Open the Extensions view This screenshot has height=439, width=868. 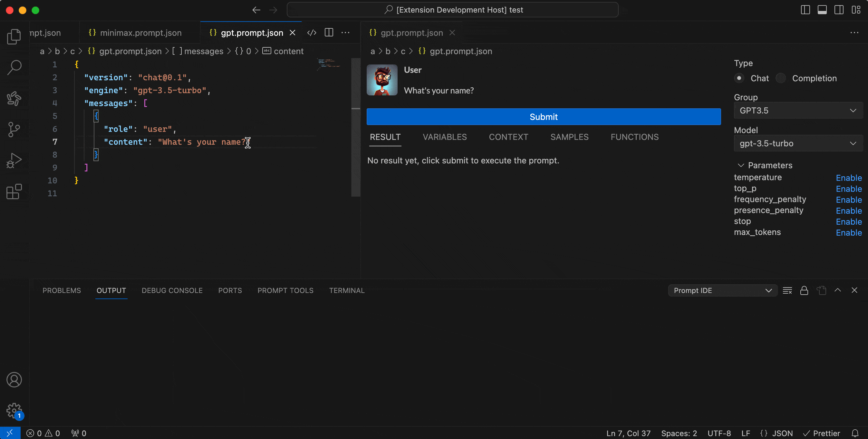[x=14, y=191]
